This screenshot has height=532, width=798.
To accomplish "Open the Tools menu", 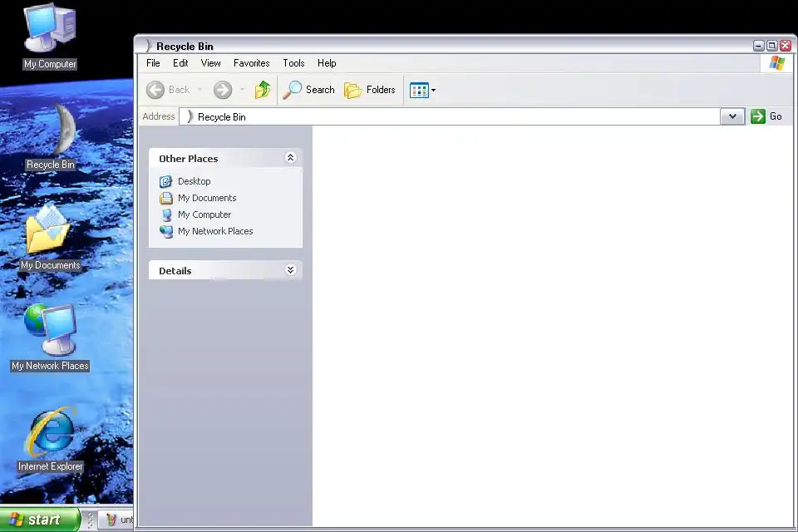I will pyautogui.click(x=293, y=63).
